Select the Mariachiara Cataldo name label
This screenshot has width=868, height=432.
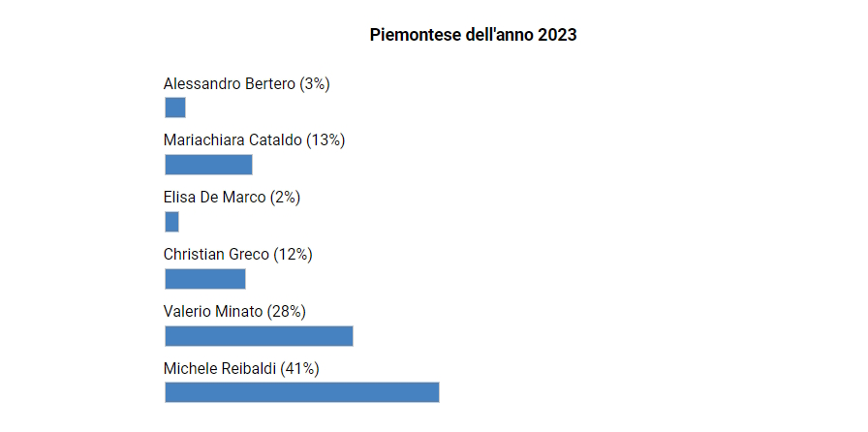pyautogui.click(x=232, y=140)
